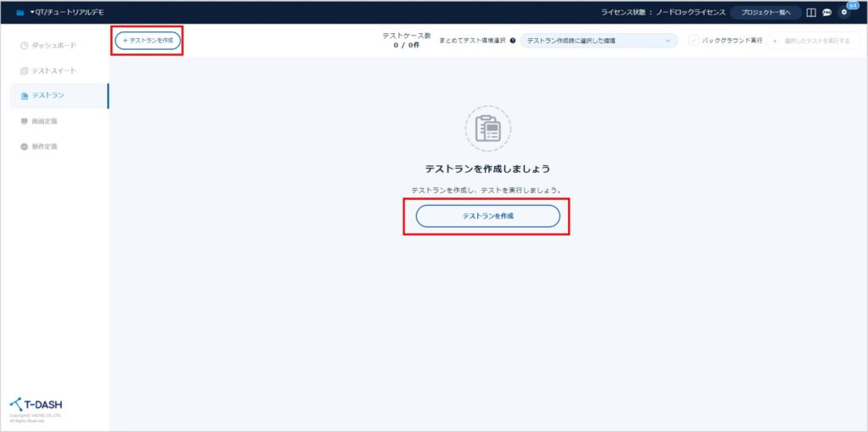Click the 動作定義 checkmark icon in sidebar
Image resolution: width=868 pixels, height=432 pixels.
tap(25, 147)
